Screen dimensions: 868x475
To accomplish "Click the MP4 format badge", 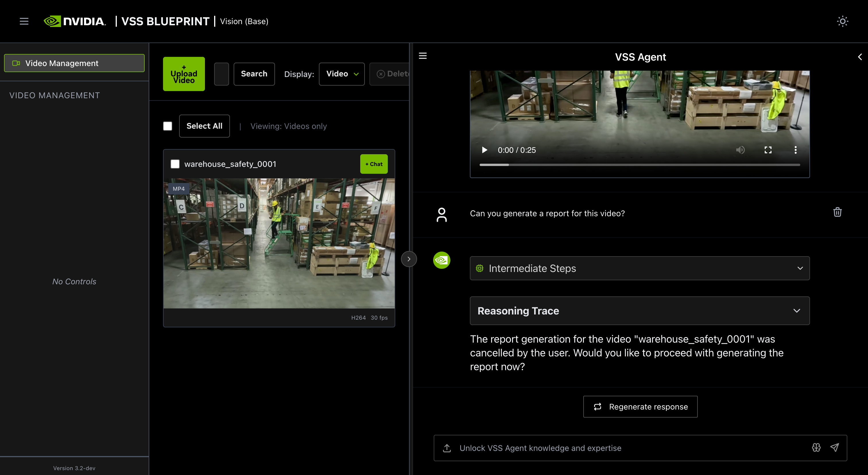I will point(179,189).
